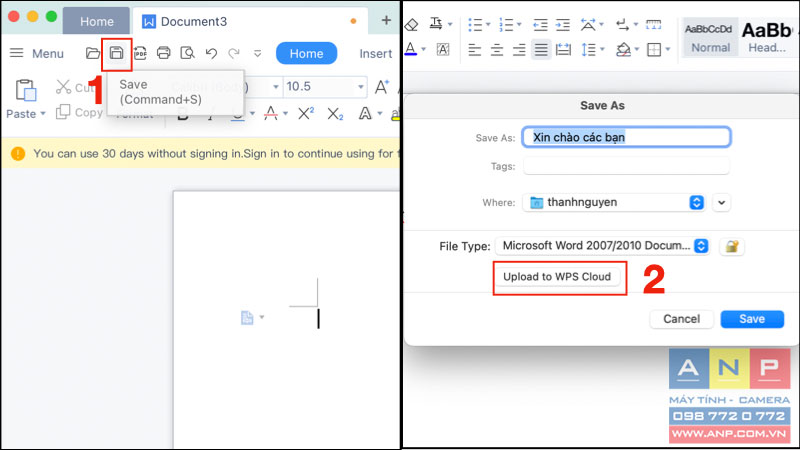This screenshot has height=450, width=800.
Task: Click the Bullets list icon
Action: click(475, 24)
